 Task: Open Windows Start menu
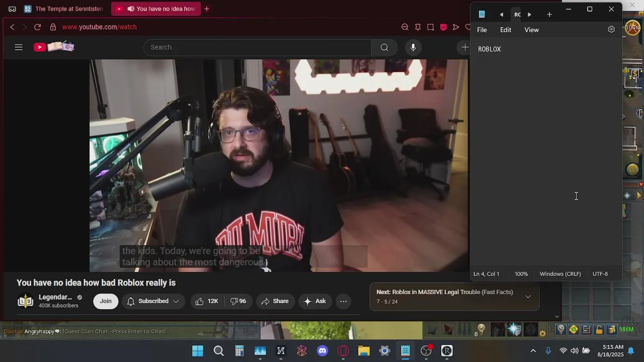tap(198, 351)
